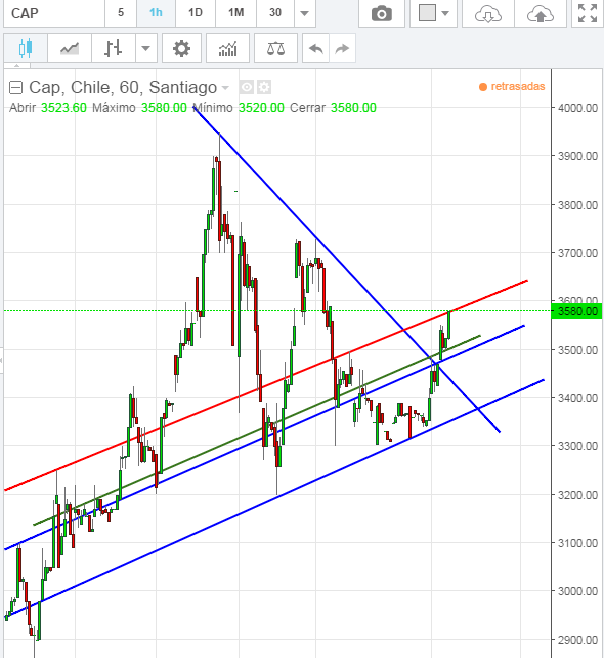The image size is (607, 658).
Task: Click the 4000.00 price axis label
Action: coord(578,108)
